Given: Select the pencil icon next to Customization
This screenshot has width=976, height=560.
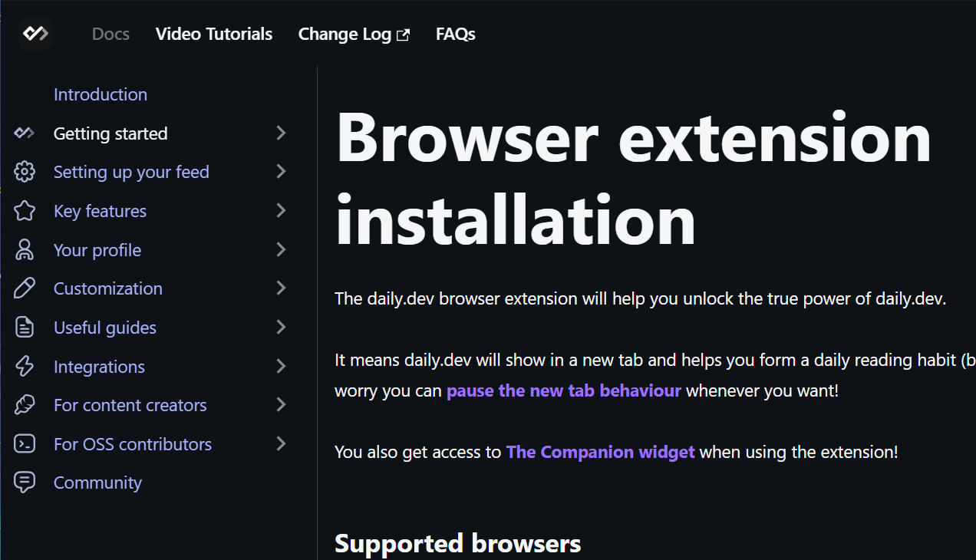Looking at the screenshot, I should (25, 288).
